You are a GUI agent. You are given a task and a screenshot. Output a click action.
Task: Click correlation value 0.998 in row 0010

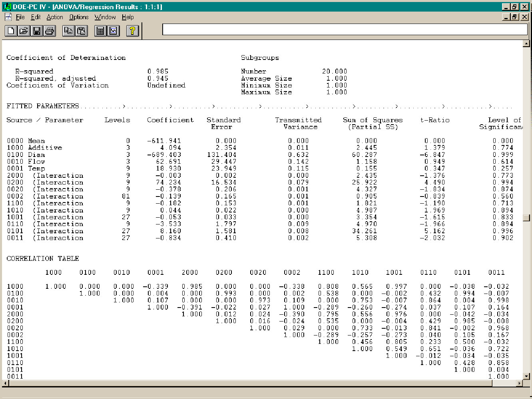pyautogui.click(x=499, y=300)
